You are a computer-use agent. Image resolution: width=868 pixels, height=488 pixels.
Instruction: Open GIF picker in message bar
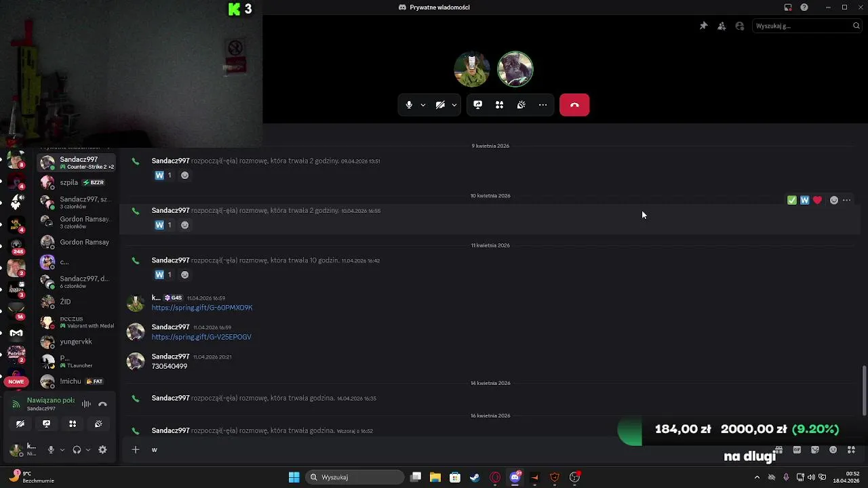797,449
